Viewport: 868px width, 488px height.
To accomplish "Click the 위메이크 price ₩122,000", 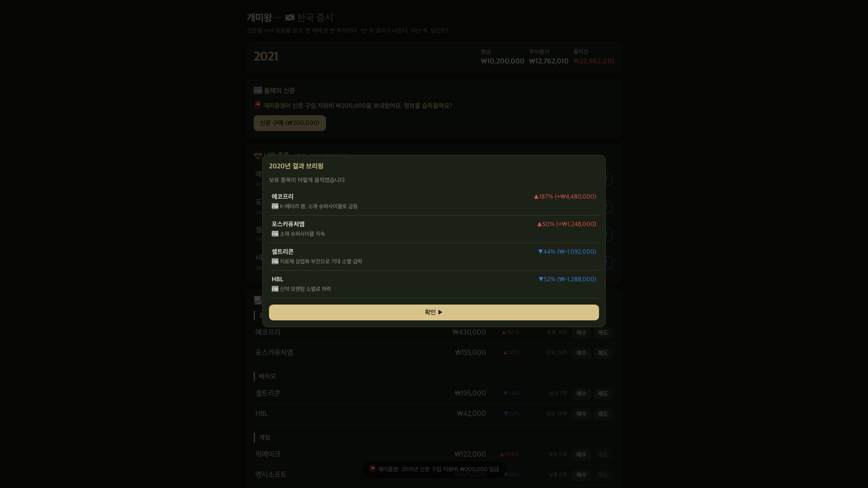I will (470, 454).
